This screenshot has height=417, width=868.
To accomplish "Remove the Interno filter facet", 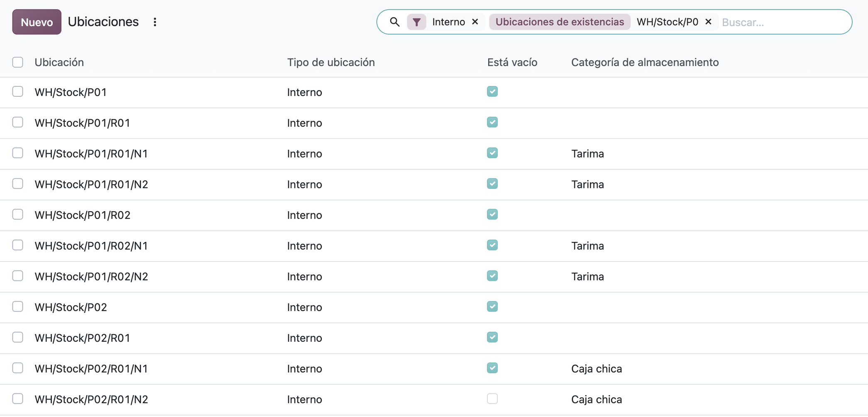I will pos(475,22).
